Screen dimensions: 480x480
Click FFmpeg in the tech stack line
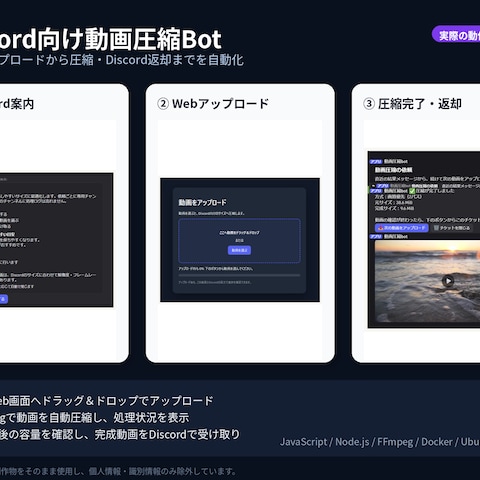point(395,442)
